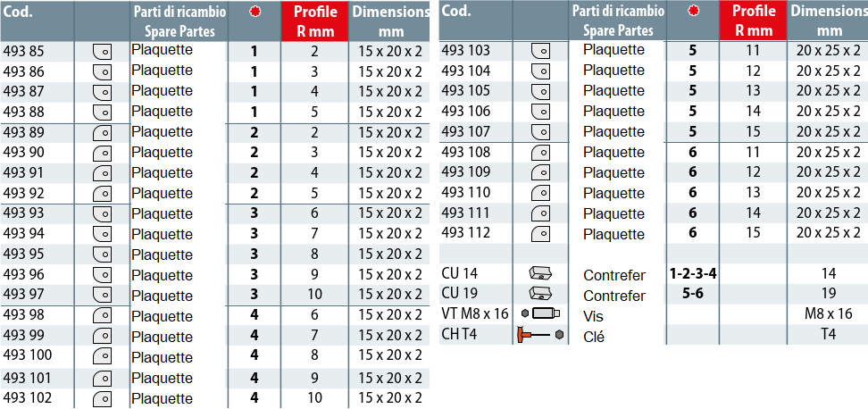
Task: Select code 493 89 in the left table
Action: pos(23,132)
